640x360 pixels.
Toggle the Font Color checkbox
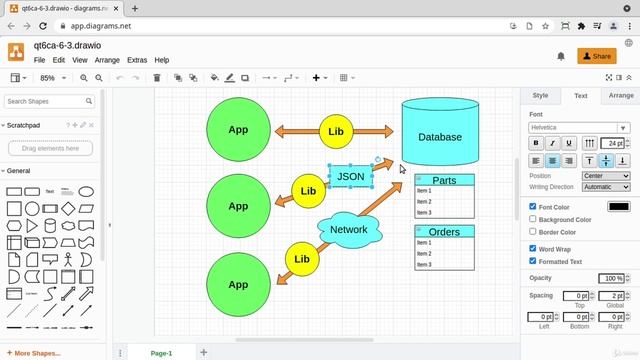click(533, 207)
